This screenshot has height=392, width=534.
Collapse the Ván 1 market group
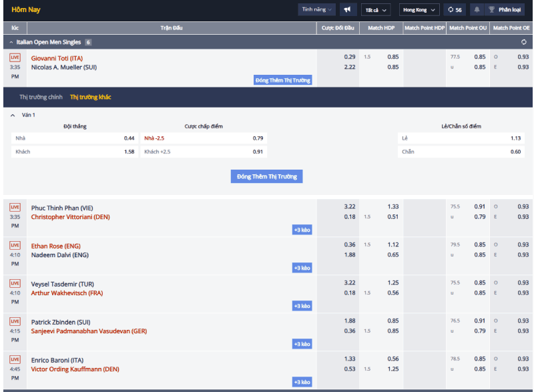click(13, 115)
